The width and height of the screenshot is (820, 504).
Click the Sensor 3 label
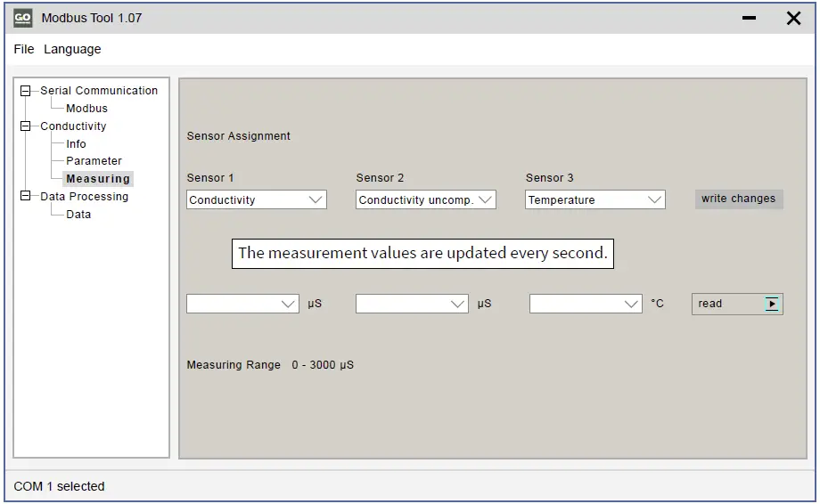coord(550,177)
